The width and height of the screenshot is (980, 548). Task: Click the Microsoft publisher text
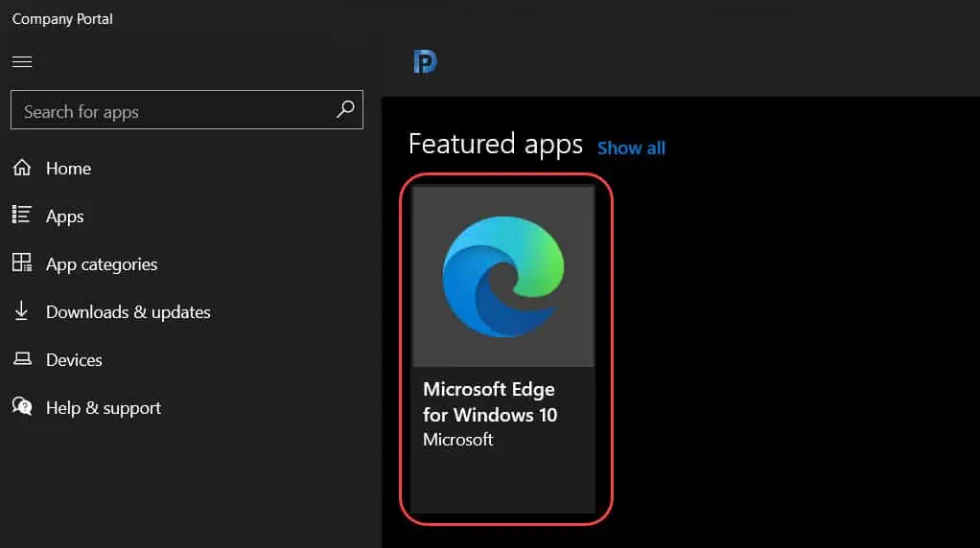pyautogui.click(x=458, y=440)
